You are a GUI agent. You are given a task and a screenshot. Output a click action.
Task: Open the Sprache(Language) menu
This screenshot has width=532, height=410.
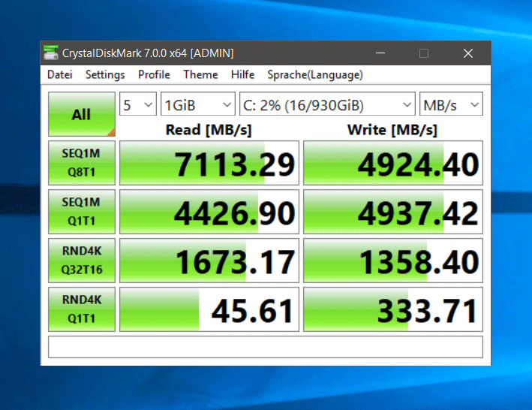(x=315, y=74)
